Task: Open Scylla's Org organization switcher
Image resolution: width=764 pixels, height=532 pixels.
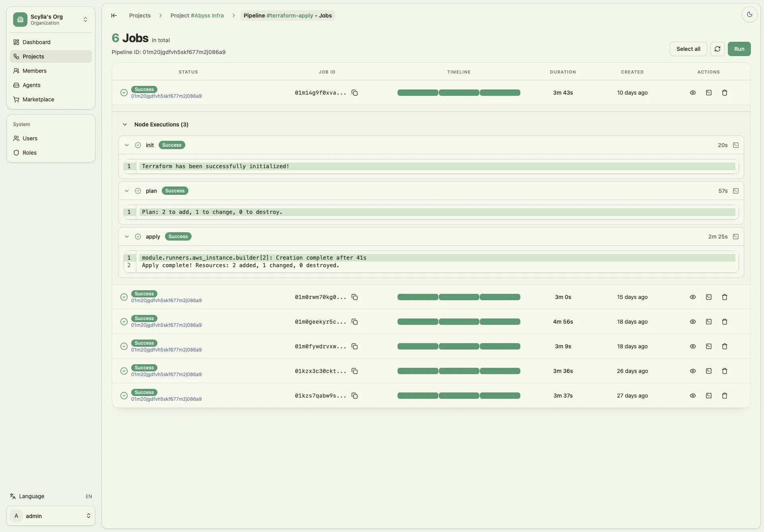Action: point(51,19)
